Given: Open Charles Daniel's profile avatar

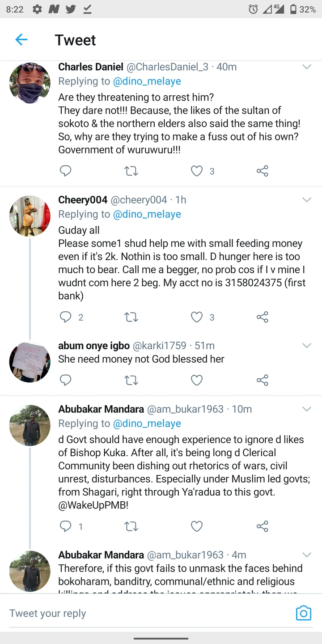Looking at the screenshot, I should (x=30, y=83).
